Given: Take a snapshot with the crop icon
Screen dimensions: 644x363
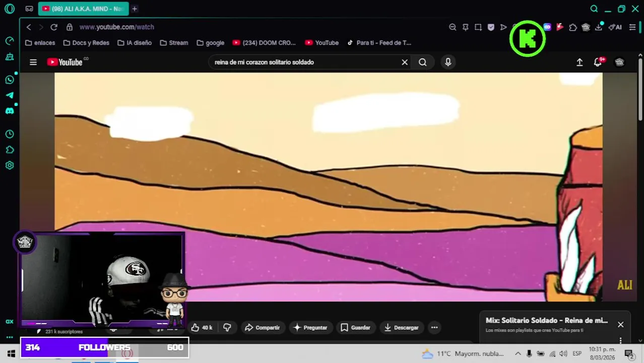Looking at the screenshot, I should point(478,27).
